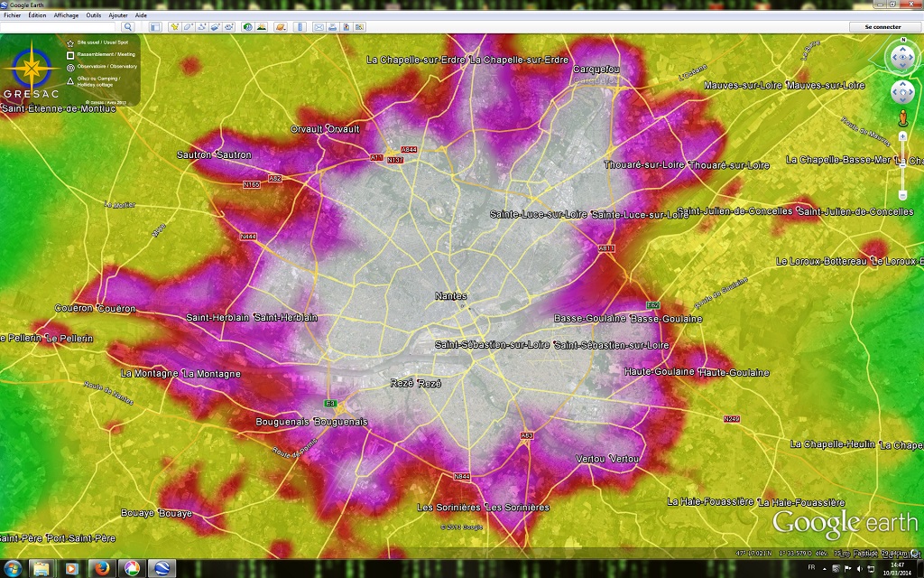
Task: Add a placemark with the pushpin icon
Action: tap(174, 26)
